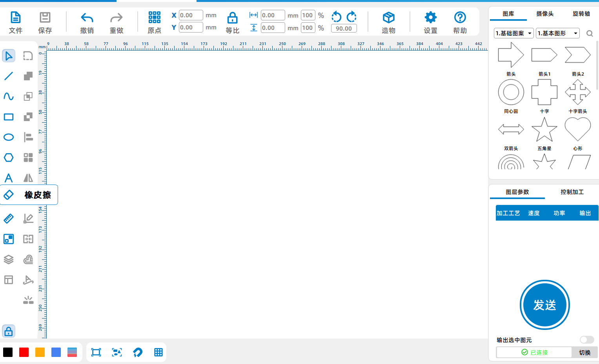Screen dimensions: 599x364
Task: Choose the 十字 cross shape
Action: tap(544, 92)
